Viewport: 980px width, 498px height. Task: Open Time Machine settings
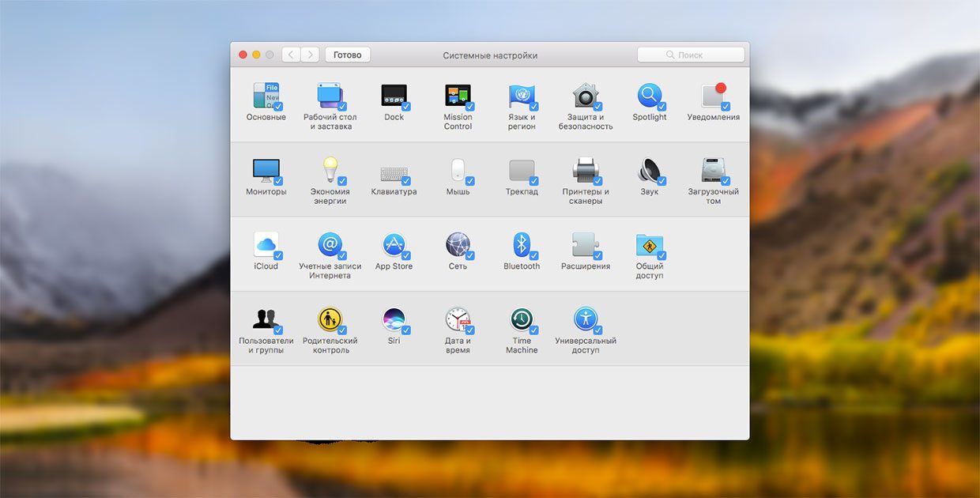[522, 319]
